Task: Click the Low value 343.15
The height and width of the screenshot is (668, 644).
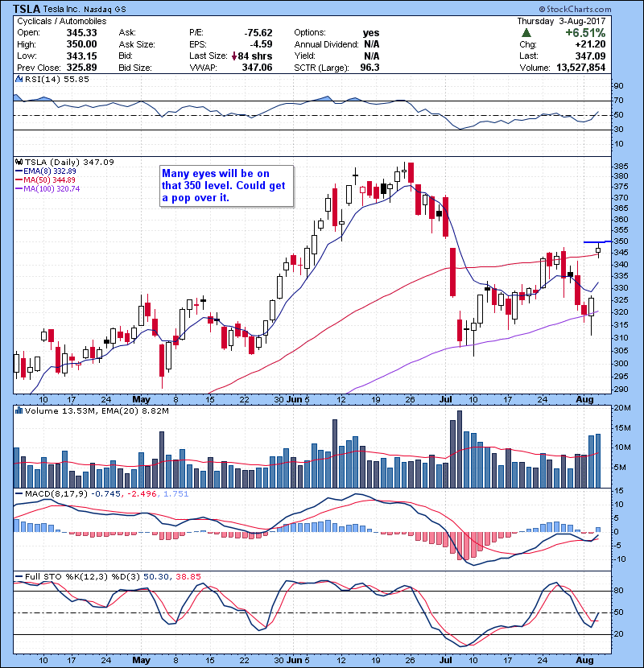Action: pos(81,56)
